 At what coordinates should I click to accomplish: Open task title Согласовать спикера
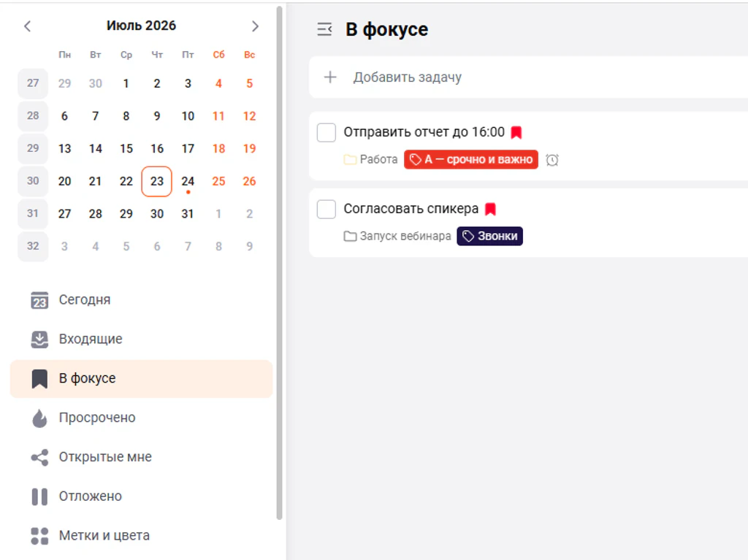(411, 209)
